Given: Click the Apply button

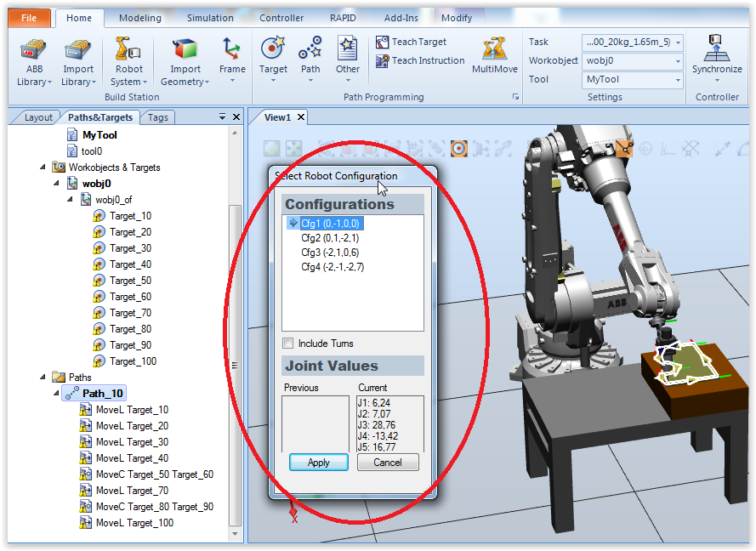Looking at the screenshot, I should 319,463.
